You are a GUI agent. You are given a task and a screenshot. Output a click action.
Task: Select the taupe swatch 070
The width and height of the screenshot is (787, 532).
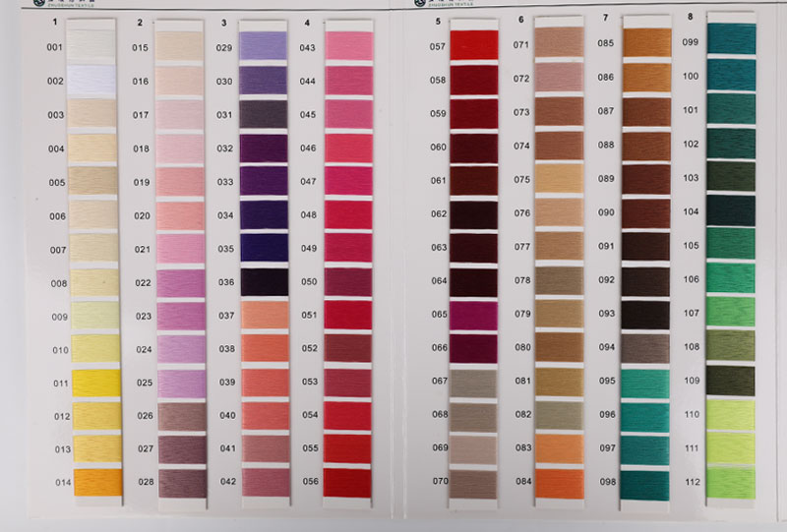(474, 481)
